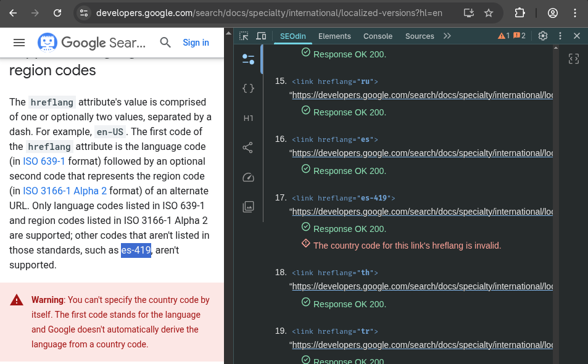Click the Sign in link
Viewport: 588px width, 364px height.
point(196,43)
